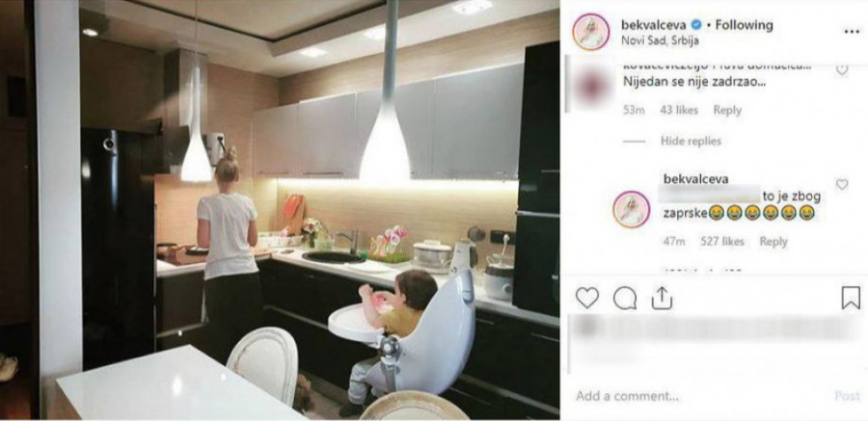Image resolution: width=868 pixels, height=421 pixels.
Task: Open the three-dots more options menu
Action: pos(852,32)
